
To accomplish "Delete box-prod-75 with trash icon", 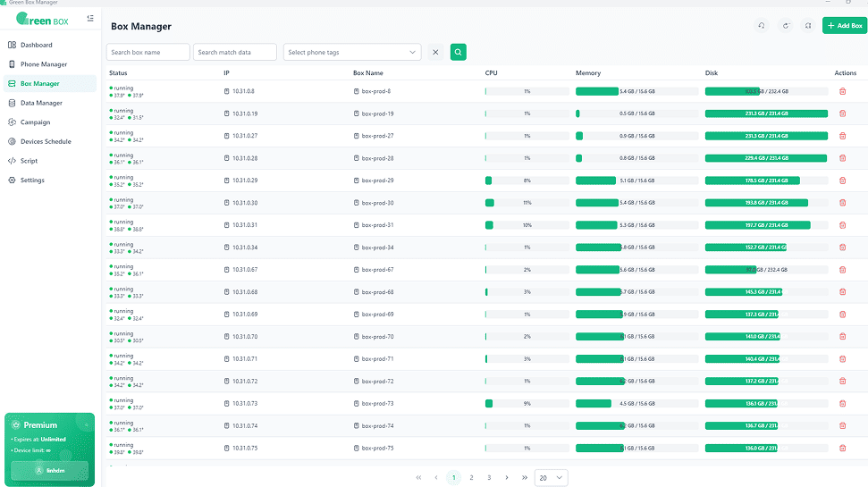I will tap(843, 449).
